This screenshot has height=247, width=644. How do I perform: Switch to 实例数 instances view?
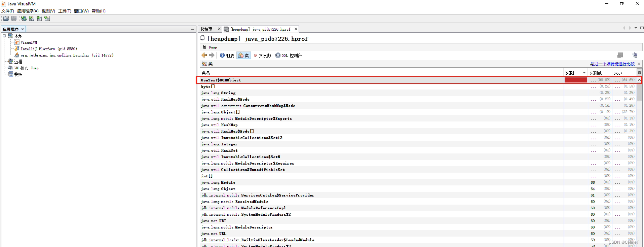262,56
